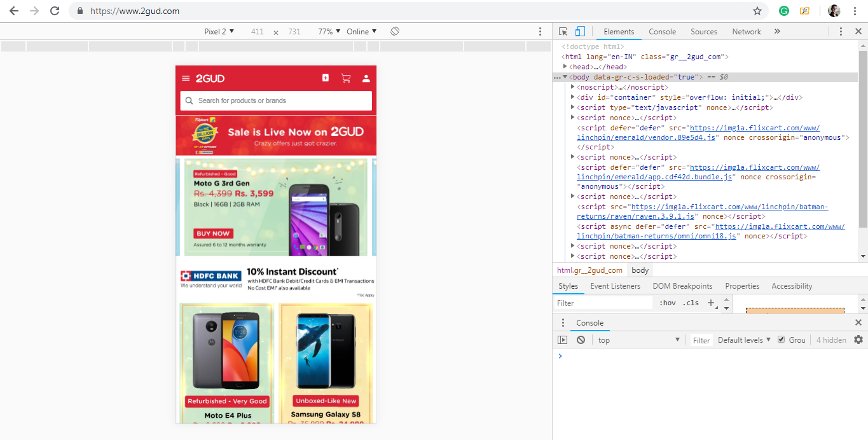Screen dimensions: 868x440
Task: Switch to the Console tab in DevTools
Action: pos(662,31)
